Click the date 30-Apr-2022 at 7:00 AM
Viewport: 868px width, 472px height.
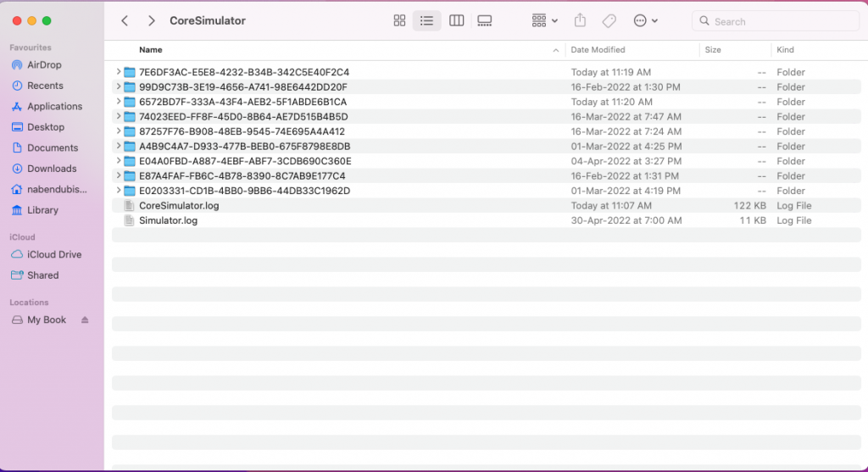(626, 221)
